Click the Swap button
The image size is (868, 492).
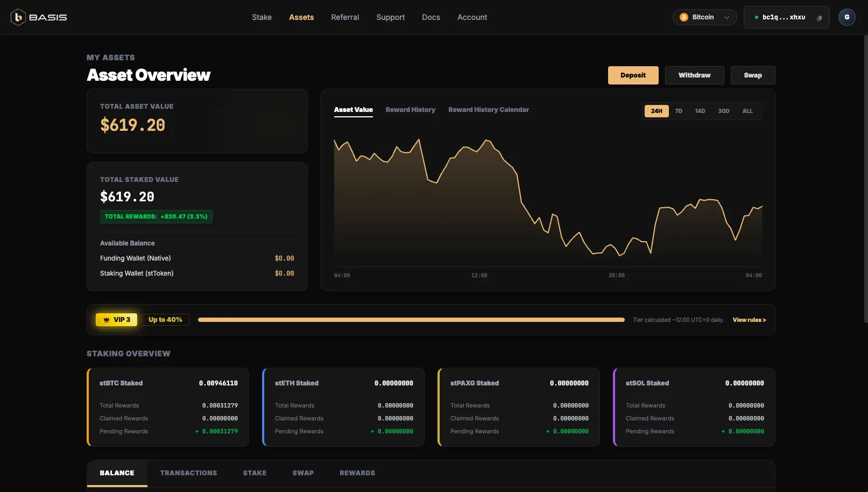click(x=752, y=75)
